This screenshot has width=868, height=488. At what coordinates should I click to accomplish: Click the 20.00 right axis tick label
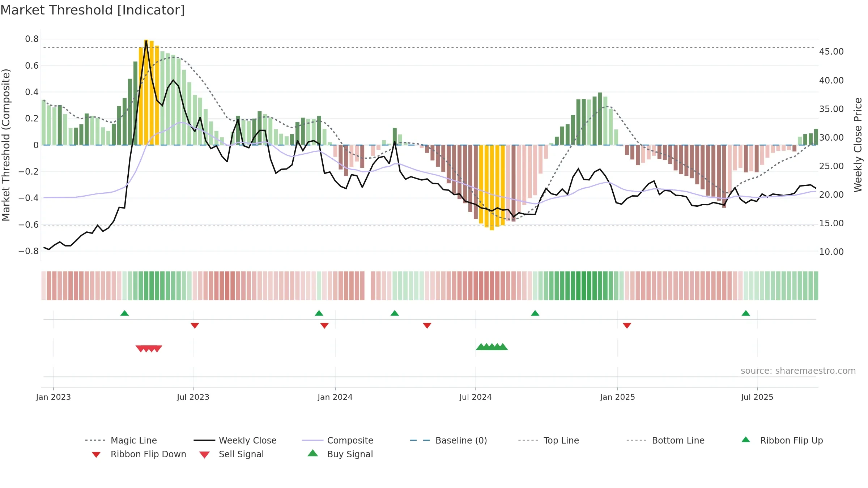pyautogui.click(x=831, y=195)
